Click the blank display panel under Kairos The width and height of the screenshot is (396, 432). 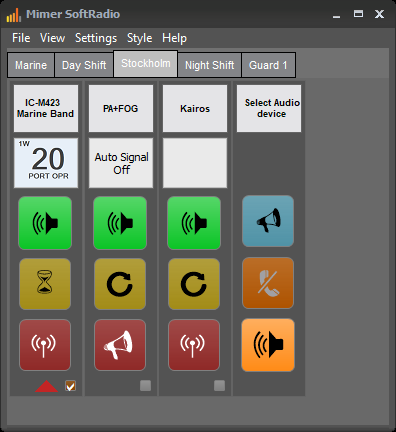195,163
